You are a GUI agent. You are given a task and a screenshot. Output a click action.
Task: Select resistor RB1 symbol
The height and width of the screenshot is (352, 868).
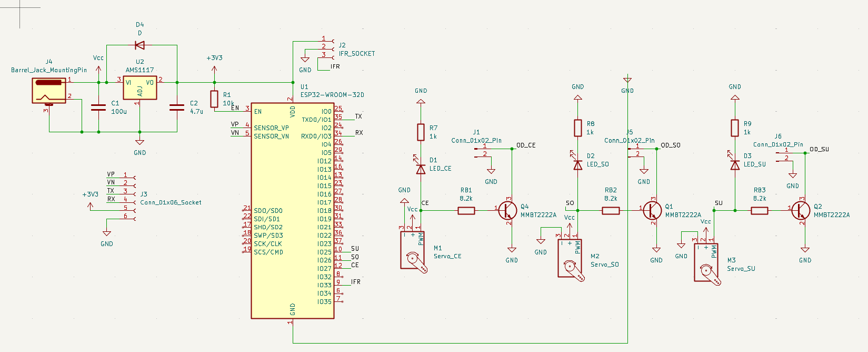click(466, 211)
